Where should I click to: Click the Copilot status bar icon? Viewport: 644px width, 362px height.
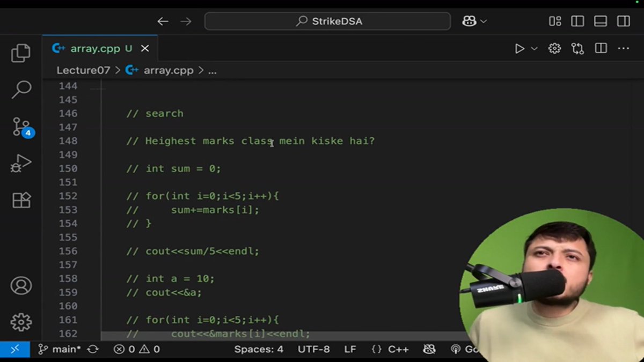click(429, 349)
